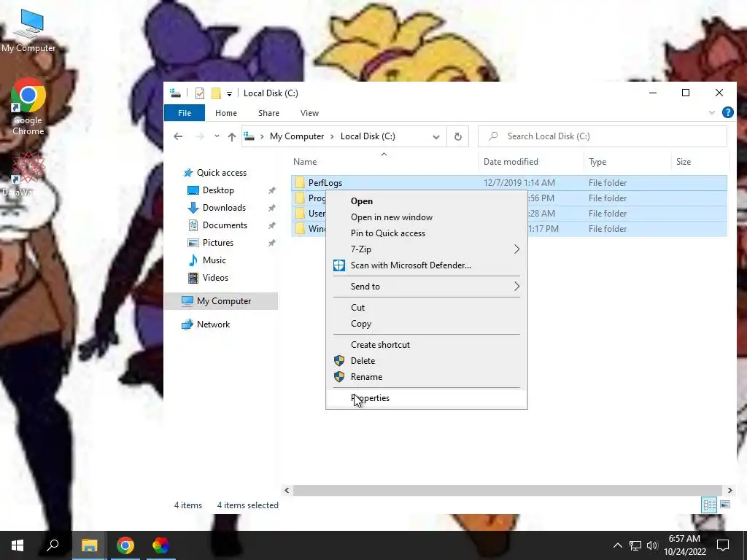Choose Properties in context menu
The image size is (747, 560).
click(x=426, y=398)
